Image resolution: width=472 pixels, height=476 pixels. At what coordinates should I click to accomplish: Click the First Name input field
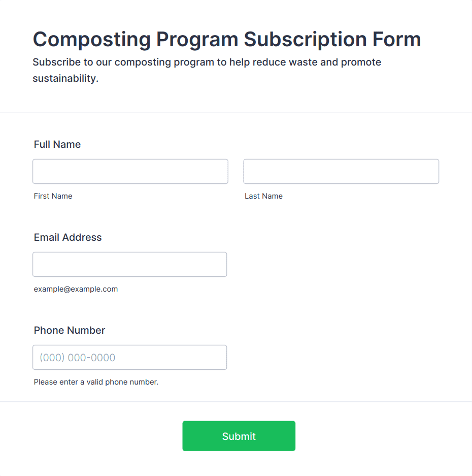pyautogui.click(x=130, y=172)
